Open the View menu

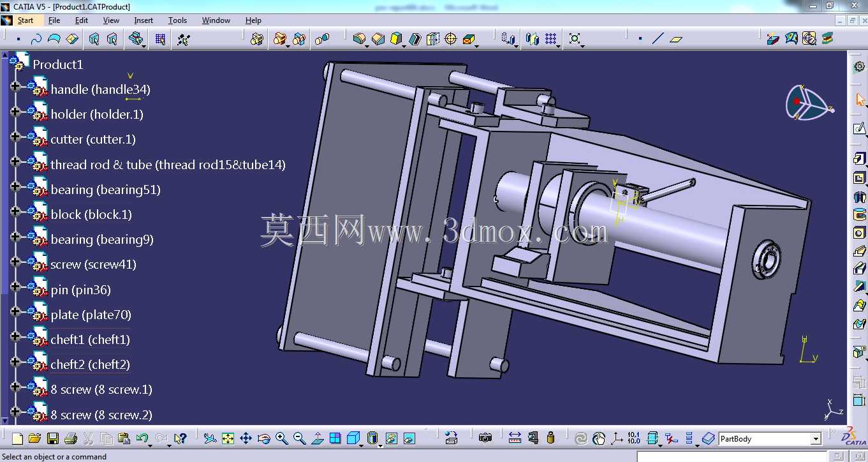tap(111, 20)
